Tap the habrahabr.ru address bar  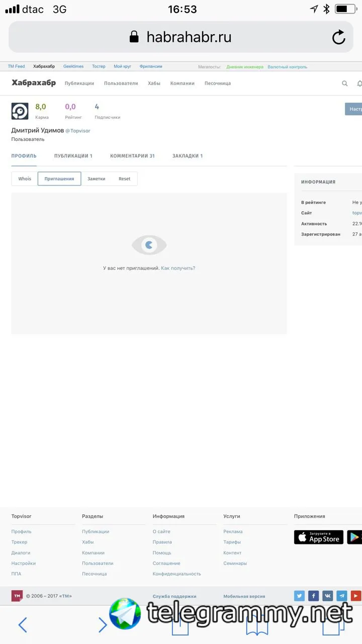pos(181,37)
